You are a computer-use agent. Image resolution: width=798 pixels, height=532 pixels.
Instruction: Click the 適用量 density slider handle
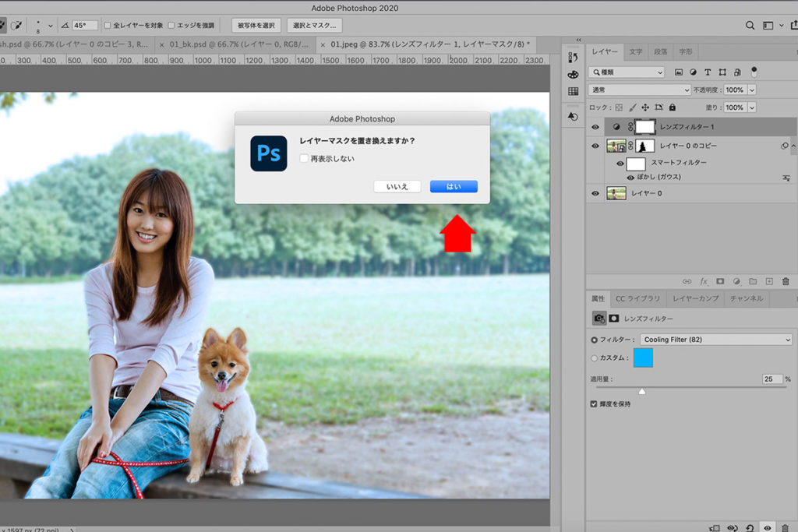click(x=642, y=391)
